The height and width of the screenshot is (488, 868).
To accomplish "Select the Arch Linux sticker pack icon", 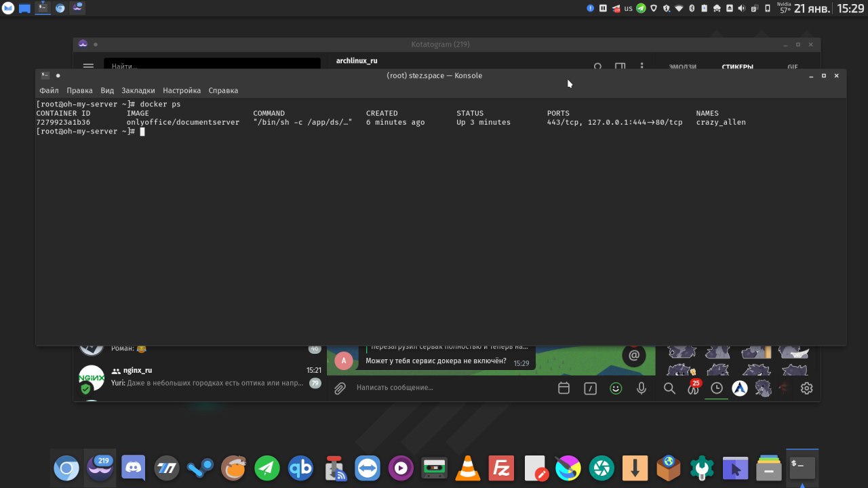I will 739,388.
